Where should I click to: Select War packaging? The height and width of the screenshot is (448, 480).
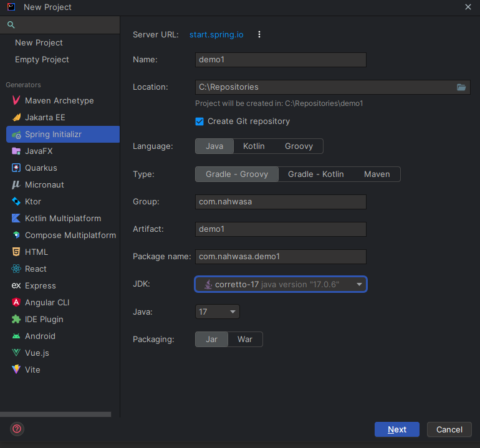pyautogui.click(x=245, y=340)
